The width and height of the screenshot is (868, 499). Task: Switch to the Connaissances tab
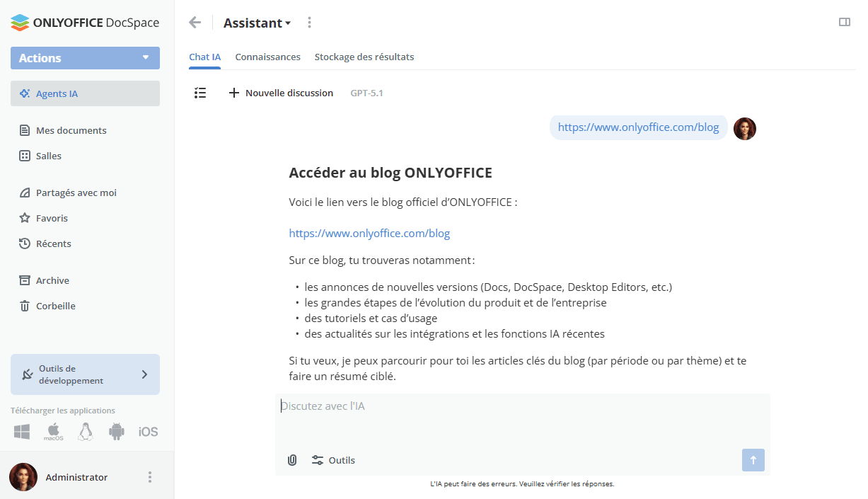pyautogui.click(x=267, y=57)
